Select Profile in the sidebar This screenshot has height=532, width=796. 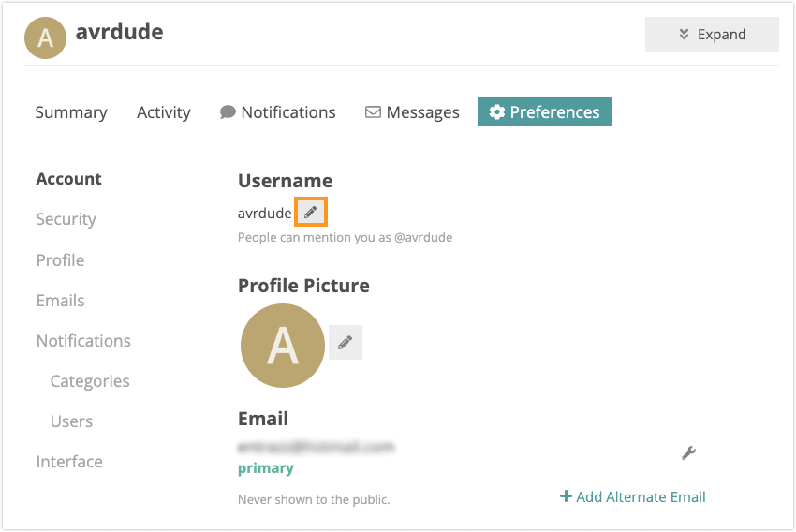click(x=61, y=259)
